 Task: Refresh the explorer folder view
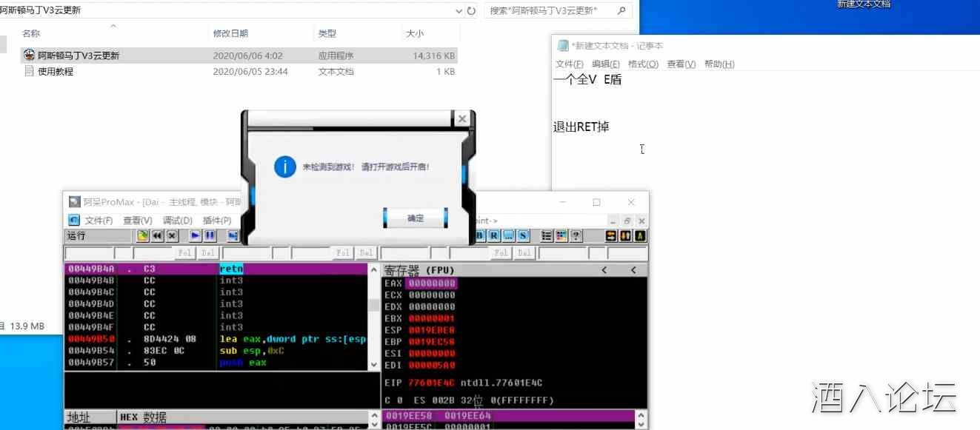pyautogui.click(x=471, y=11)
